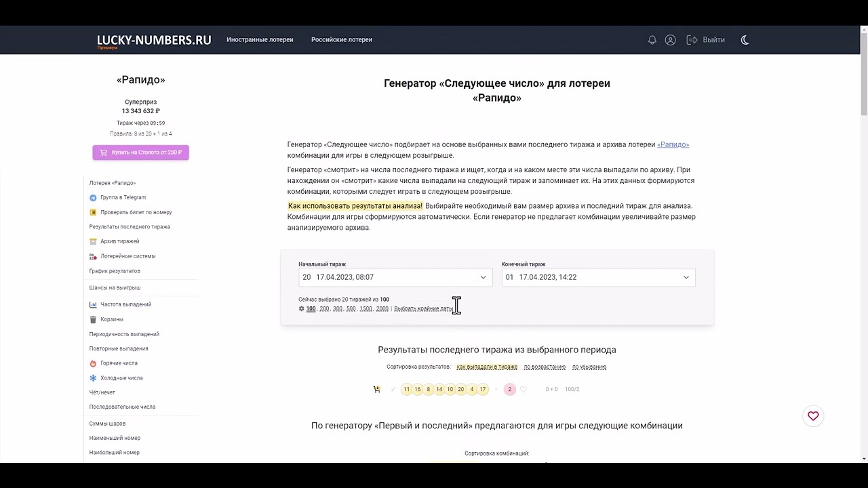The width and height of the screenshot is (868, 488).
Task: Open Результаты последнего тиража
Action: (x=130, y=227)
